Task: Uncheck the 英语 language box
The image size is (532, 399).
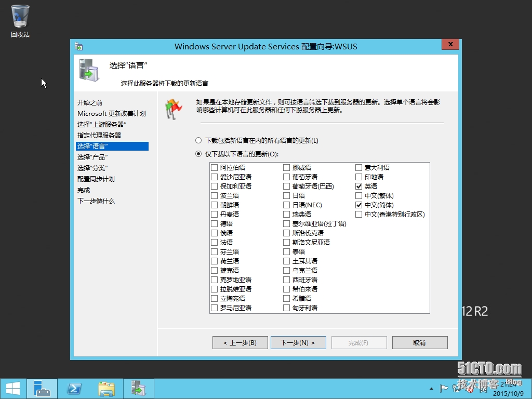Action: (358, 187)
